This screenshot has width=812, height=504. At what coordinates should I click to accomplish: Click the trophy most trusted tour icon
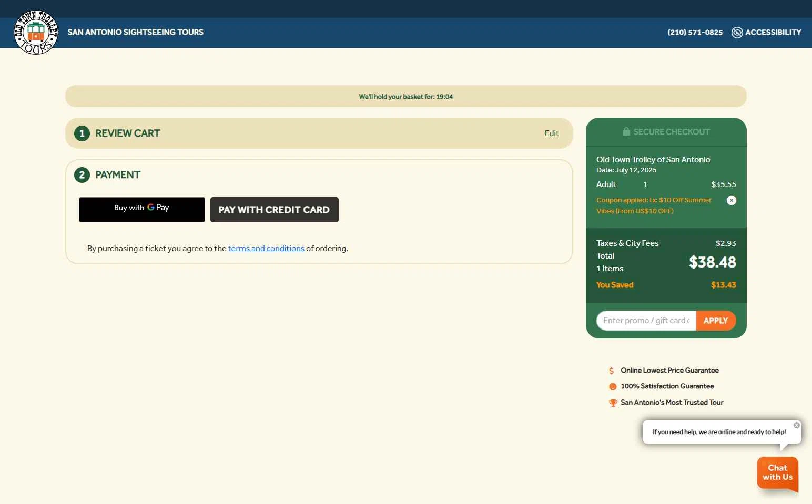click(x=613, y=403)
